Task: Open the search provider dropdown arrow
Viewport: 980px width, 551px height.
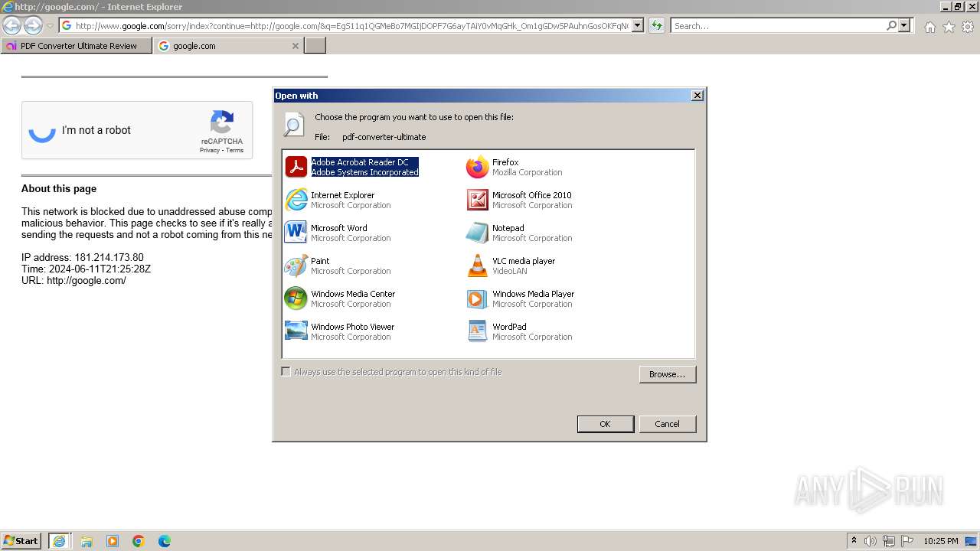Action: [904, 26]
